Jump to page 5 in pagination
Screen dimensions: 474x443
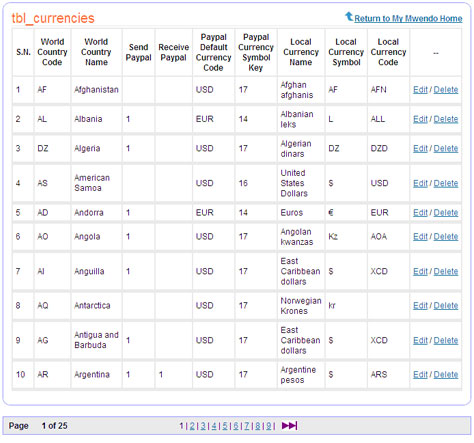(x=225, y=426)
